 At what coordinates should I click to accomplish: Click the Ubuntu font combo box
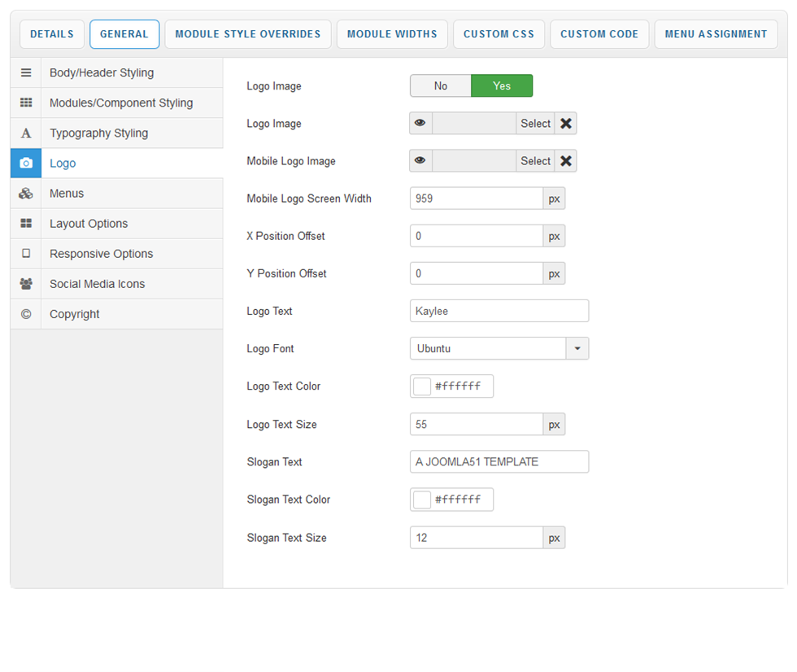pyautogui.click(x=488, y=349)
